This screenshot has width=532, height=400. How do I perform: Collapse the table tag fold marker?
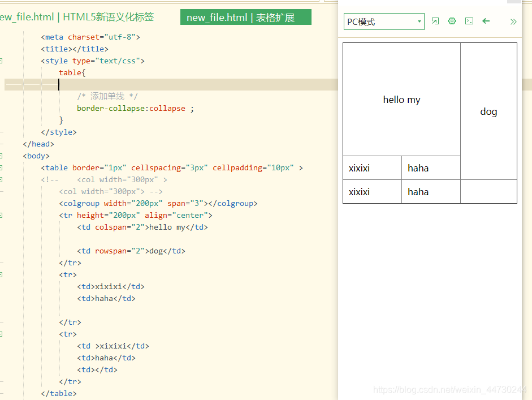1,167
